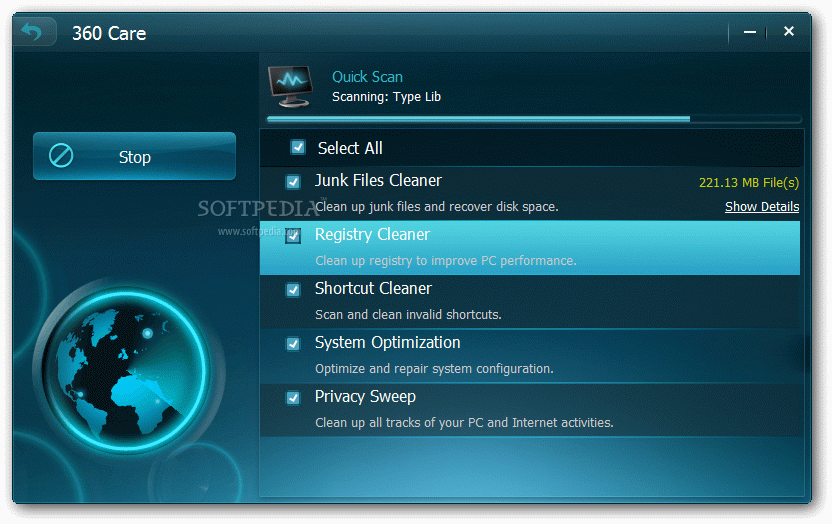Close the 360 Care window

(788, 31)
